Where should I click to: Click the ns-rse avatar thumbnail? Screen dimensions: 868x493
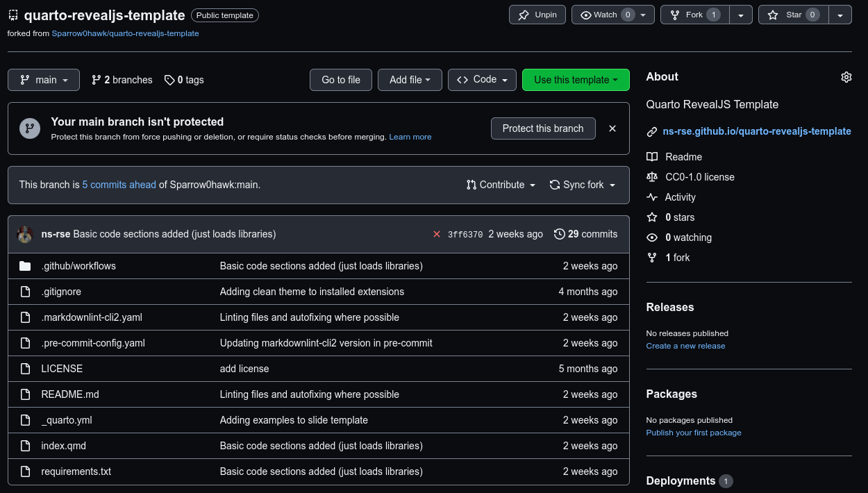[25, 234]
